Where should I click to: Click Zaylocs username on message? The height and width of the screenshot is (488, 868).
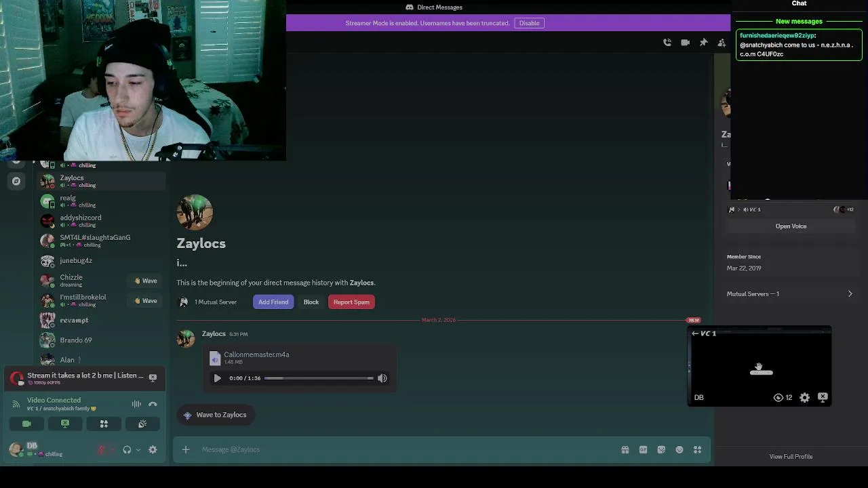214,333
